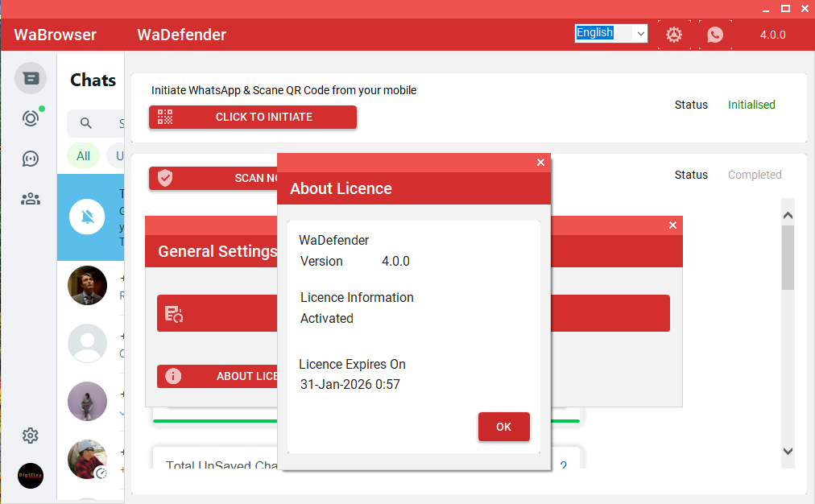Click shield icon on the scan button
The width and height of the screenshot is (815, 504).
click(x=165, y=178)
